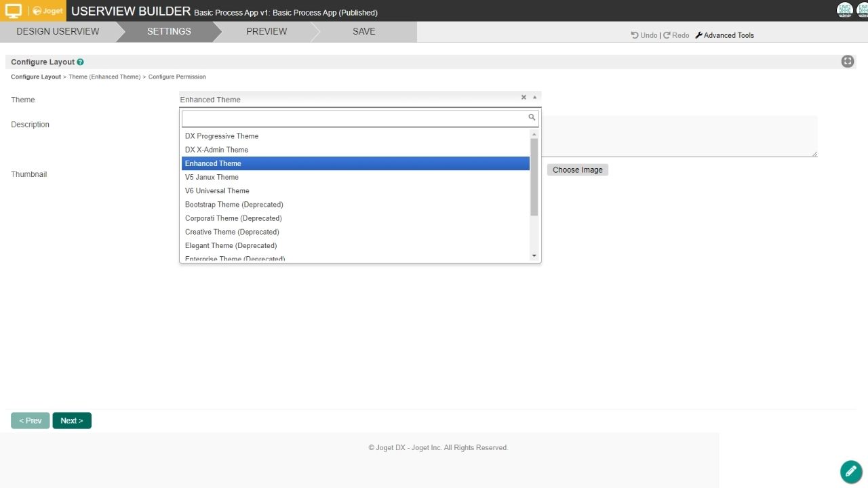Click the theme list scrollbar down arrow
Viewport: 868px width, 488px height.
pyautogui.click(x=534, y=256)
